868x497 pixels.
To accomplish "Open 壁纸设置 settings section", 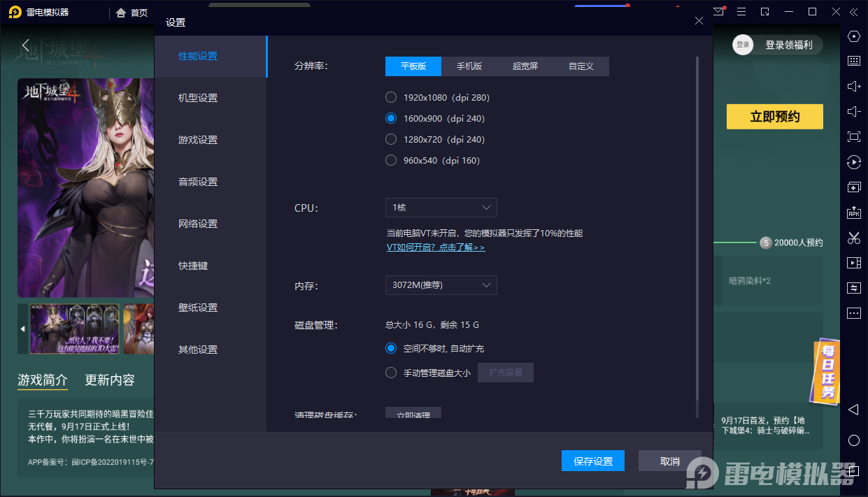I will pos(211,308).
